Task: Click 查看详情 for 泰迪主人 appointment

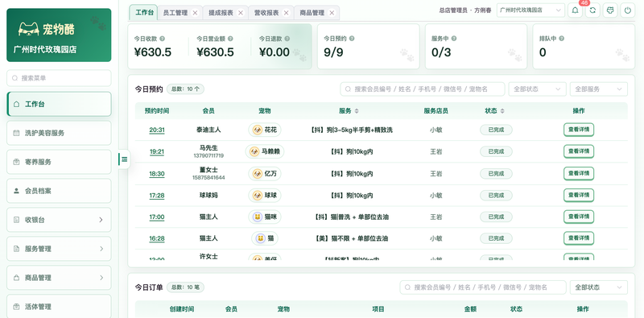Action: (578, 130)
